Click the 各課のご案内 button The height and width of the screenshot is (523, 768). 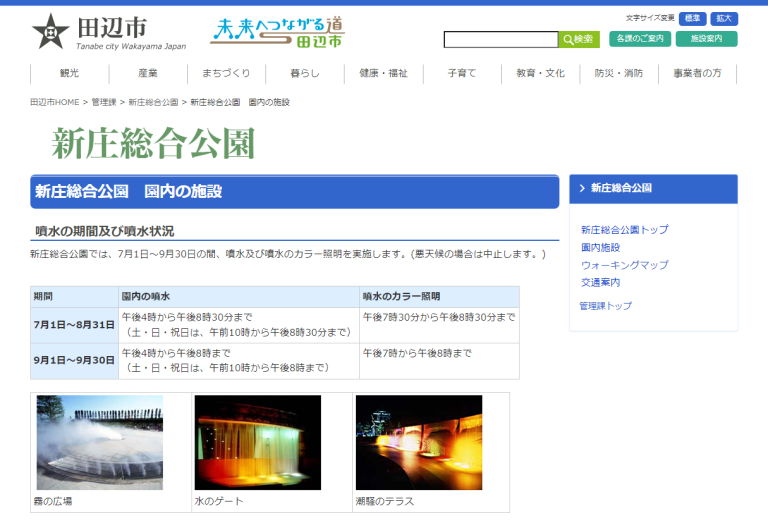point(640,39)
